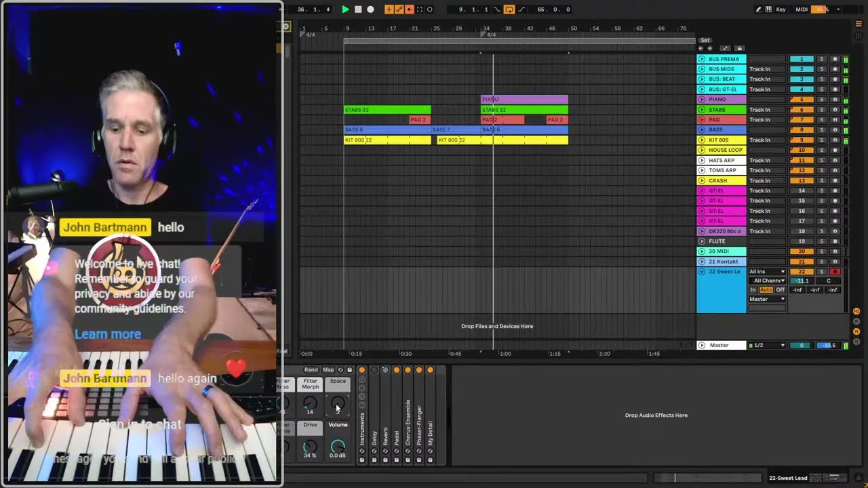Adjust the Filter Morph macro knob

(310, 404)
